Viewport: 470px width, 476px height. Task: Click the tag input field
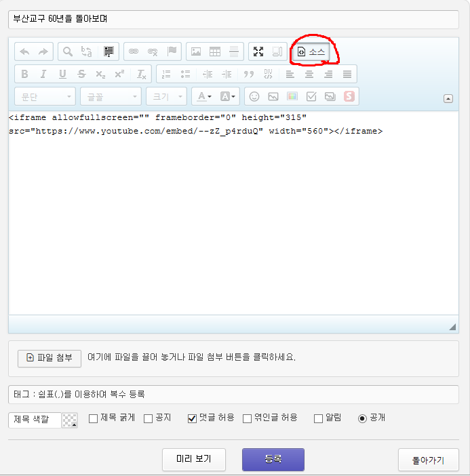(234, 394)
